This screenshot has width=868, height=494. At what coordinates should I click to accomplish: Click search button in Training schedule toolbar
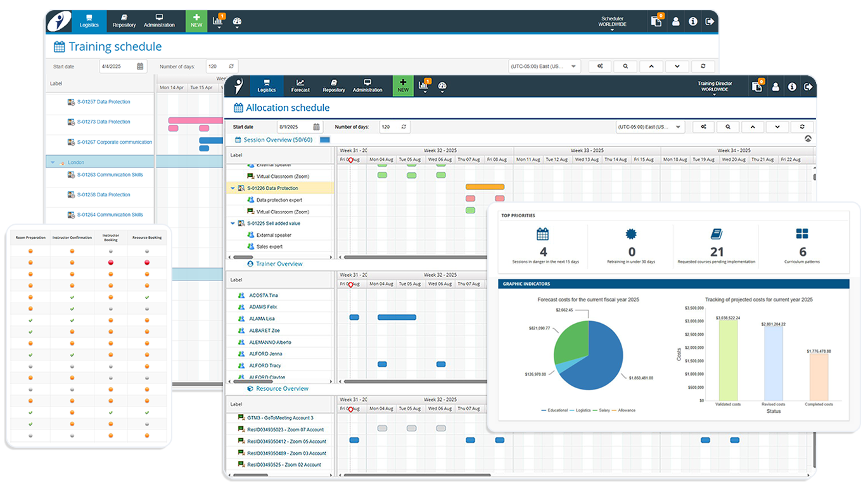(625, 66)
